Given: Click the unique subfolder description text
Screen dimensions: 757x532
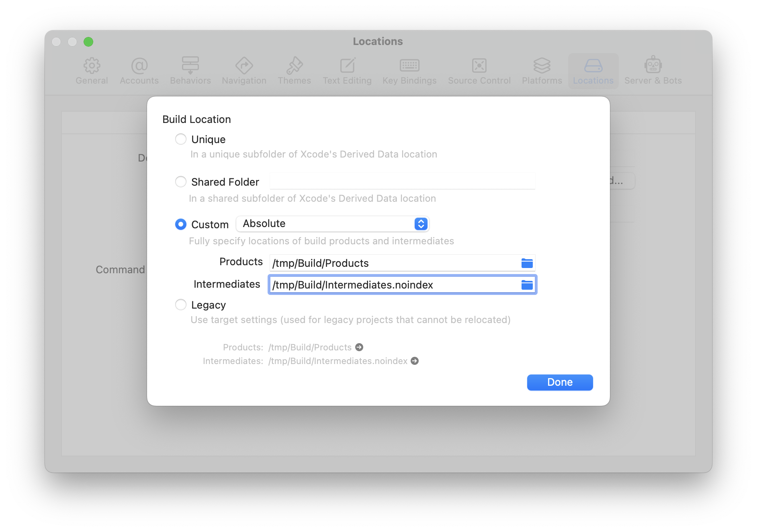Looking at the screenshot, I should tap(314, 154).
